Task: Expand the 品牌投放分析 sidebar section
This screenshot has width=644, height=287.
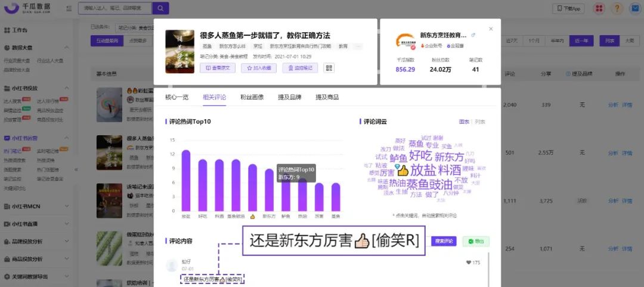Action: [67, 242]
